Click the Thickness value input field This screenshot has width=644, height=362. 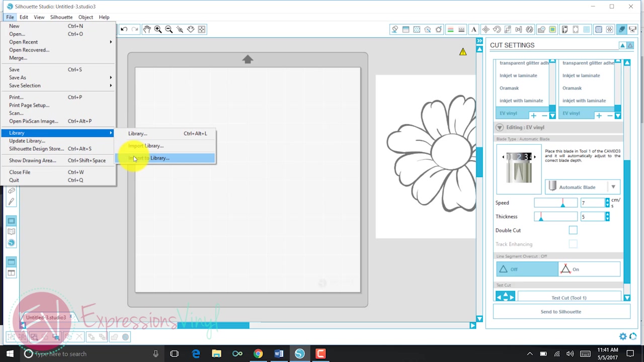pos(592,217)
